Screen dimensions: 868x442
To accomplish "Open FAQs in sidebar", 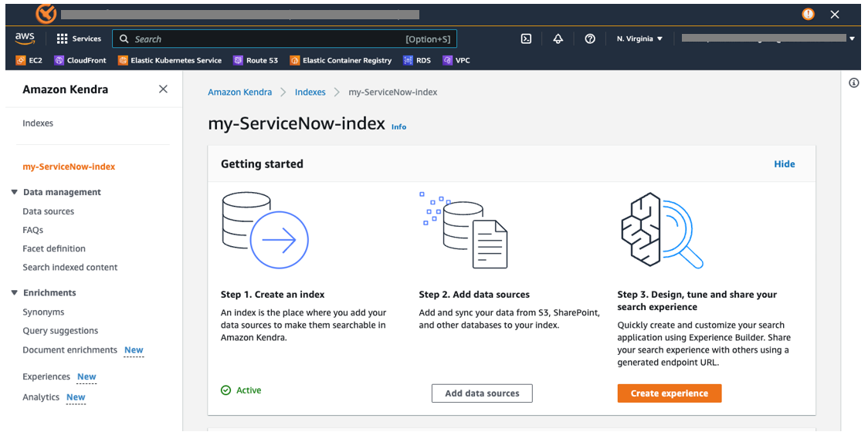I will [32, 230].
